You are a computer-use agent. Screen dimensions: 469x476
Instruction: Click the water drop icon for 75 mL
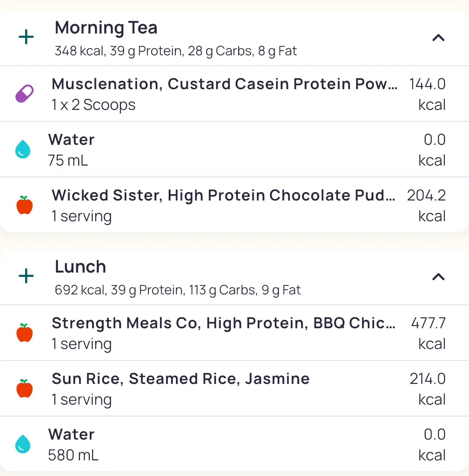(23, 149)
